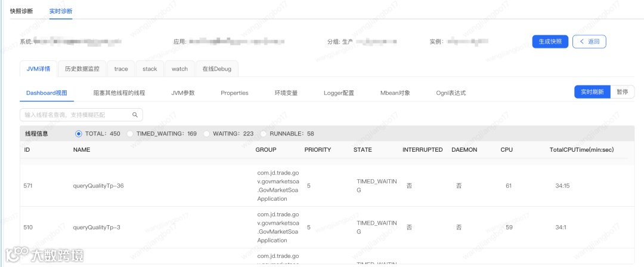The width and height of the screenshot is (644, 267).
Task: Select the WAITING: 223 radio button
Action: 206,134
